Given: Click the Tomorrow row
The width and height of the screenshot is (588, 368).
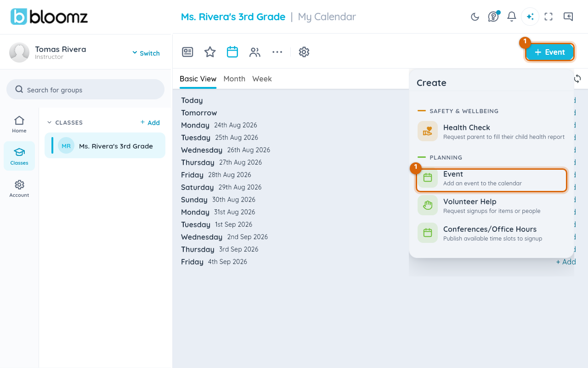Looking at the screenshot, I should 199,113.
